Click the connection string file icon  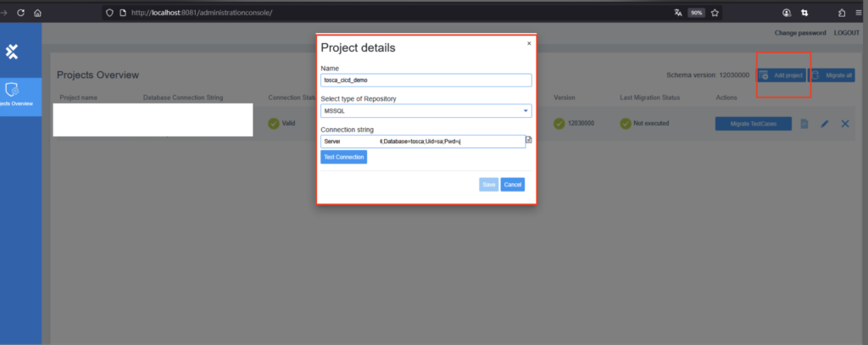point(529,140)
